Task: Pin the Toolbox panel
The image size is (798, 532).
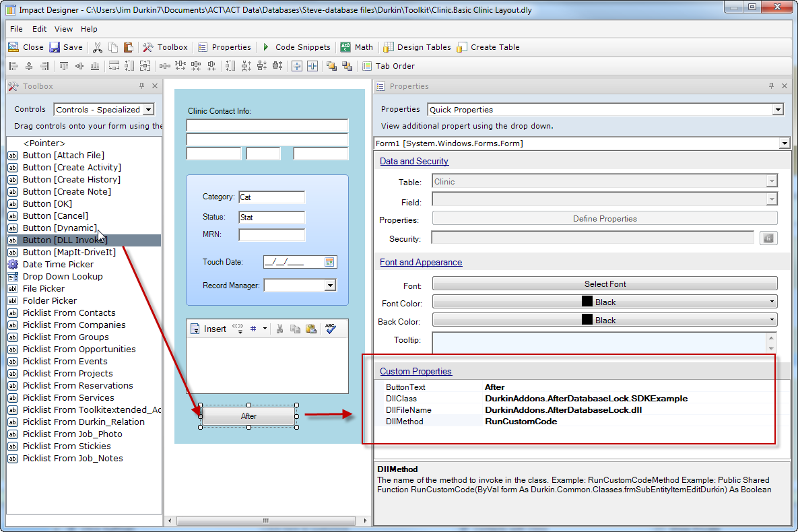Action: click(142, 86)
